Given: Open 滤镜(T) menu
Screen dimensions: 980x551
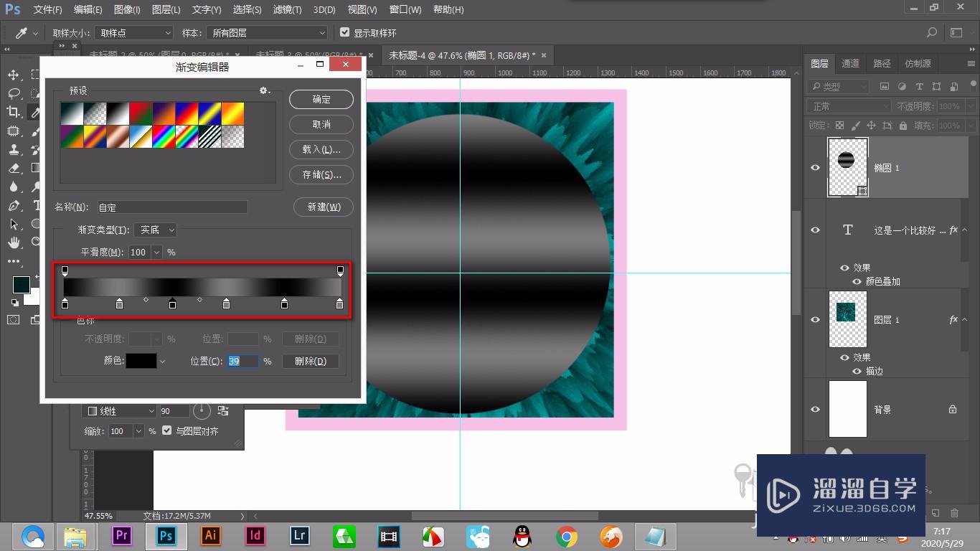Looking at the screenshot, I should [288, 10].
